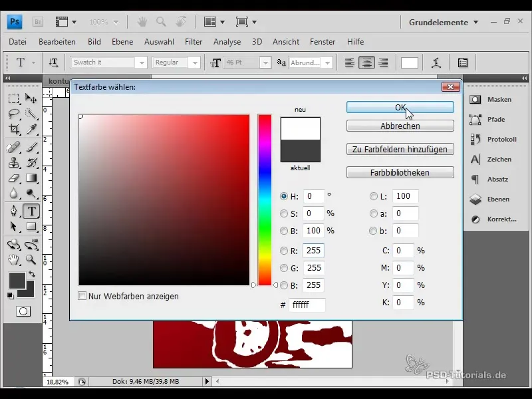Open the warped text options
The width and height of the screenshot is (532, 399).
(x=436, y=63)
